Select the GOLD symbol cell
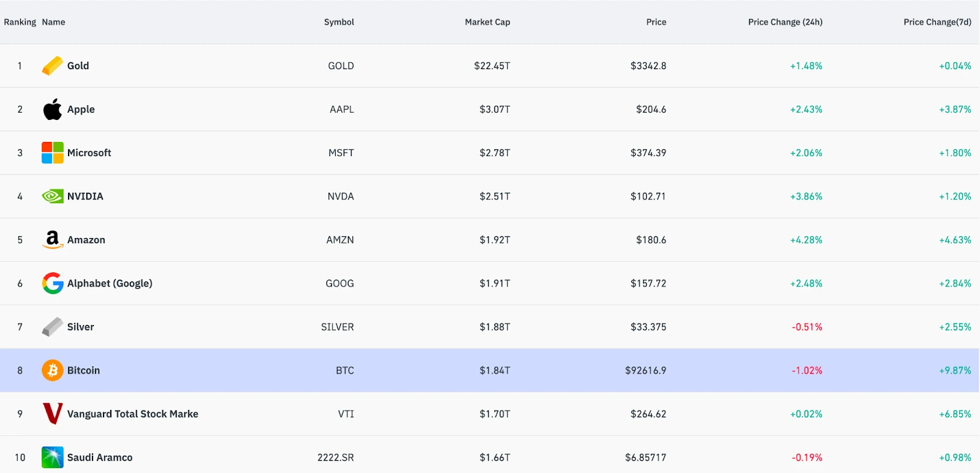Screen dimensions: 980x473 pos(341,65)
